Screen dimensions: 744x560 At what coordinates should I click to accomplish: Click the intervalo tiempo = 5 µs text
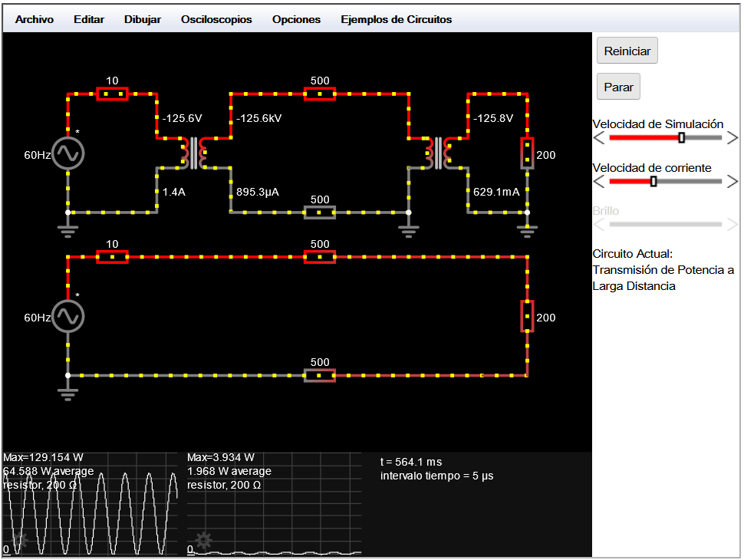point(436,476)
